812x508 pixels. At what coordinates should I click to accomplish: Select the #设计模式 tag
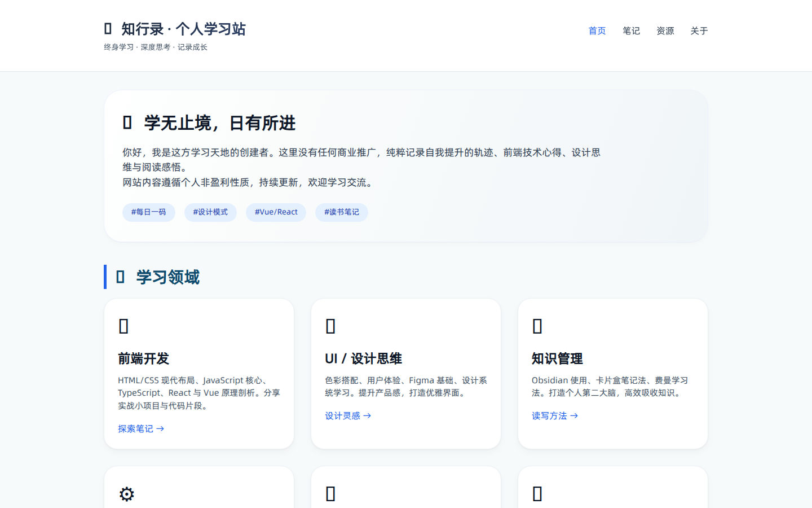[210, 212]
